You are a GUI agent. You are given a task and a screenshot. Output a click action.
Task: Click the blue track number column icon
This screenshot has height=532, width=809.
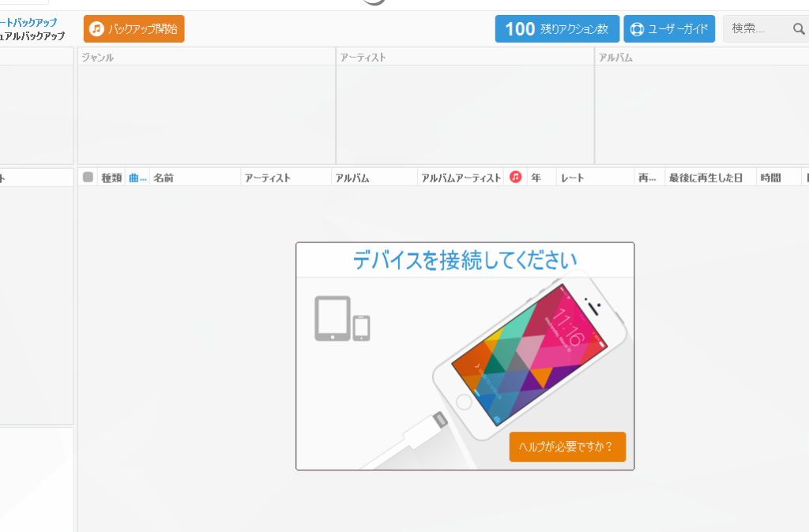point(137,178)
